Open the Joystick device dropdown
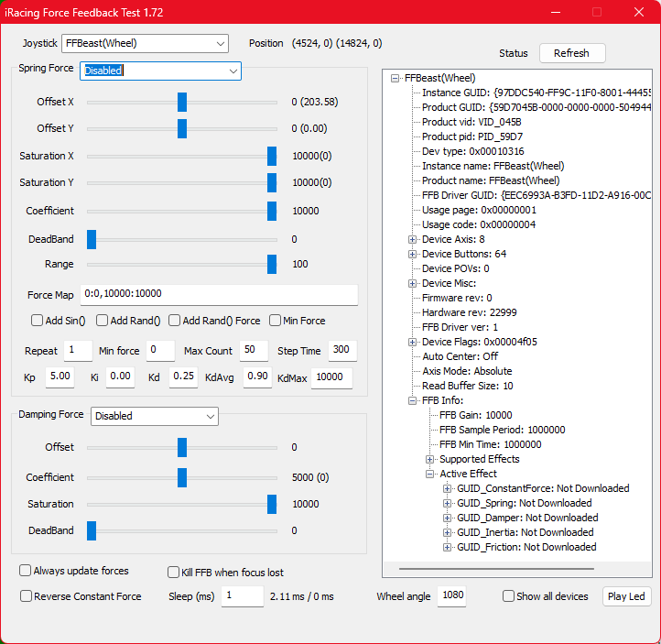Image resolution: width=661 pixels, height=644 pixels. 145,43
